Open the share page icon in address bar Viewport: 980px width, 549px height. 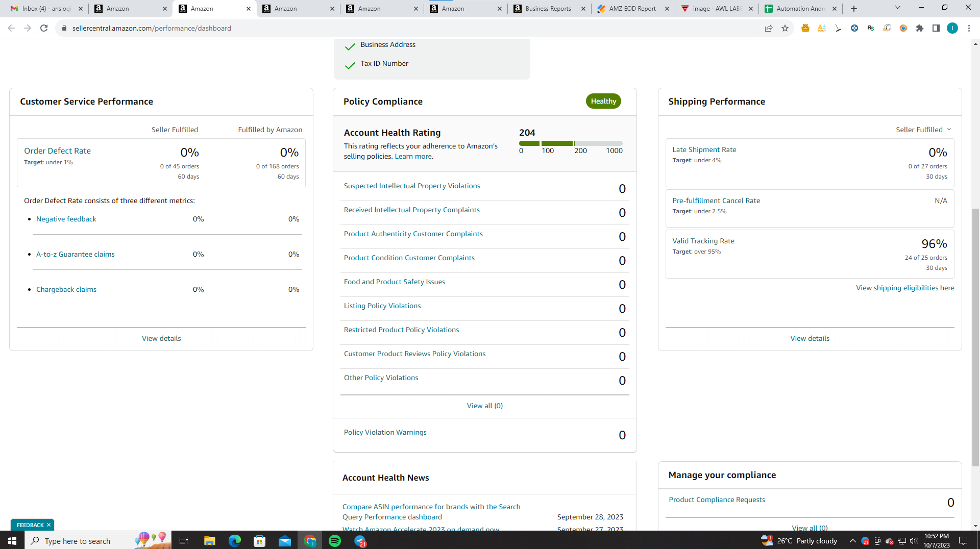[769, 28]
